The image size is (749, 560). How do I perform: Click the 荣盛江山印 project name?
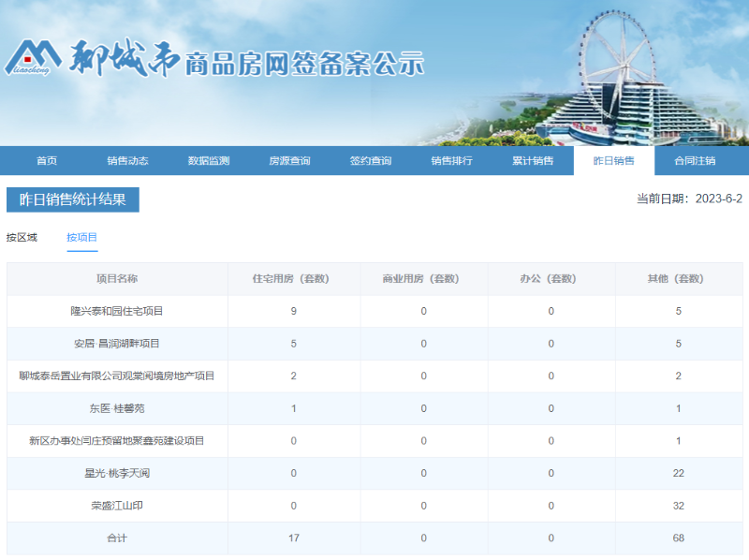pyautogui.click(x=117, y=506)
